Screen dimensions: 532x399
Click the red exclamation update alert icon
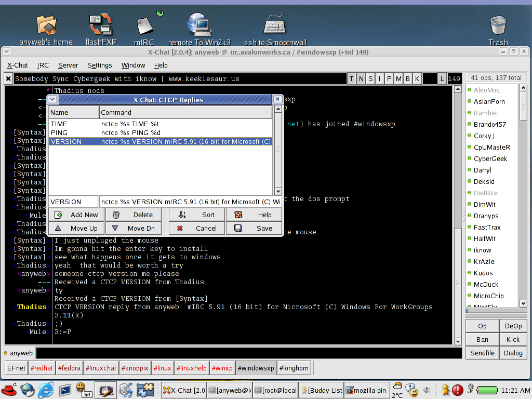(457, 390)
